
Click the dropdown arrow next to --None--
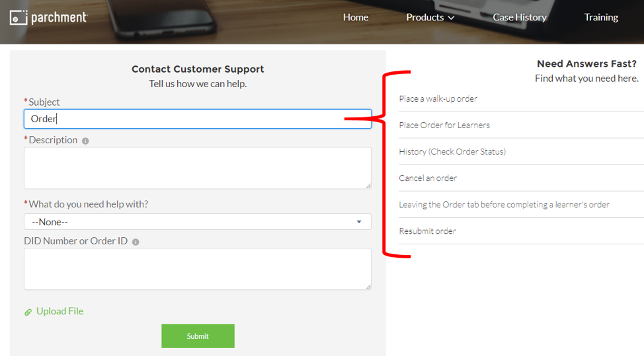pos(359,222)
